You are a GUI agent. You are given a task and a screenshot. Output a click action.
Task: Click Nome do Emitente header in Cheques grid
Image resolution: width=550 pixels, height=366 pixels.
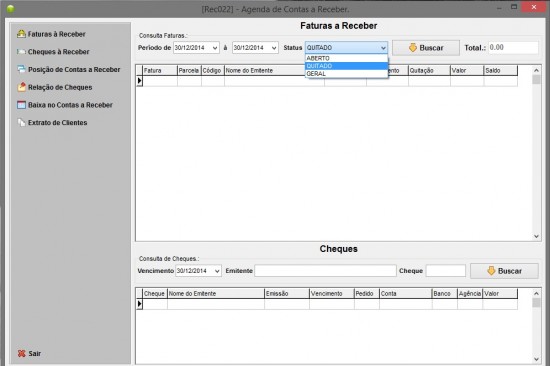click(216, 294)
